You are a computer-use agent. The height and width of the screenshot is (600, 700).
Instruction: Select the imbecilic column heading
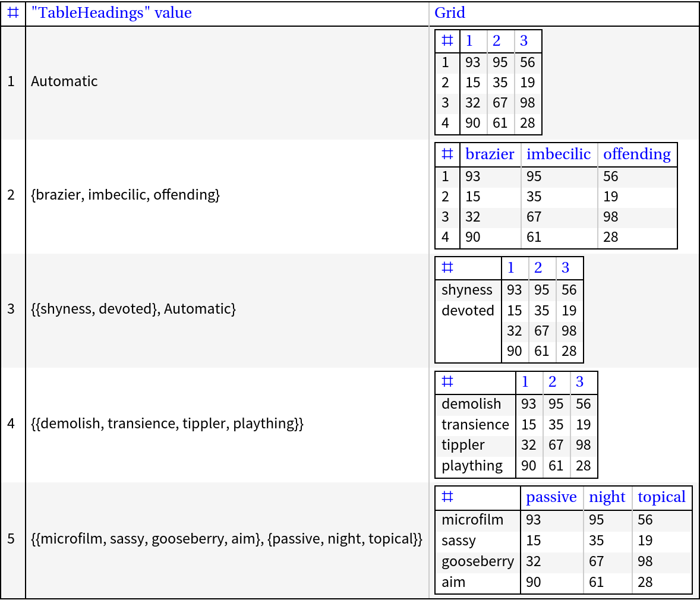pos(559,154)
